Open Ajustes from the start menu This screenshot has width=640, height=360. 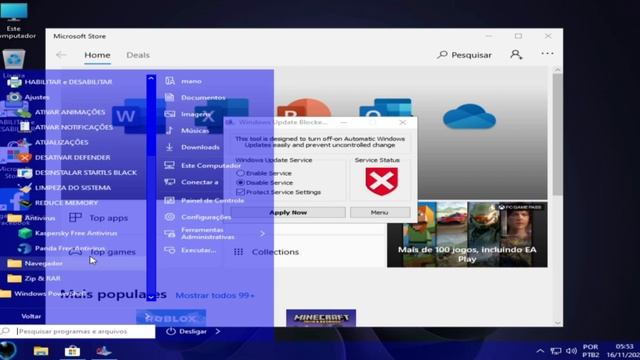[29, 97]
